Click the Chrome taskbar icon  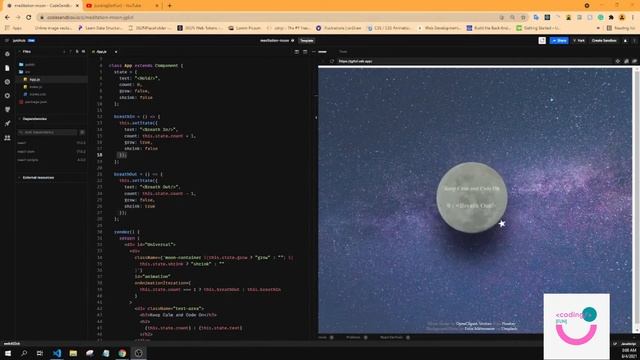(x=122, y=353)
